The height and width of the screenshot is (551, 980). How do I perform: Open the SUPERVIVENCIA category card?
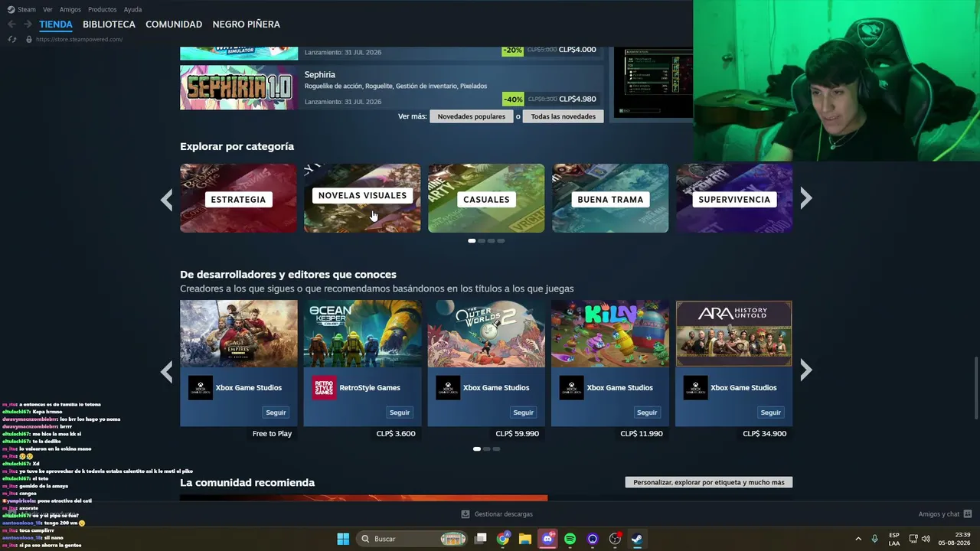734,198
